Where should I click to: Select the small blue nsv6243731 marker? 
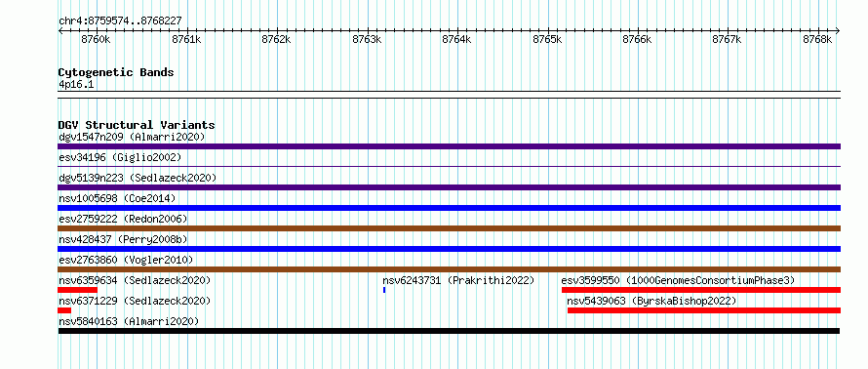[384, 290]
